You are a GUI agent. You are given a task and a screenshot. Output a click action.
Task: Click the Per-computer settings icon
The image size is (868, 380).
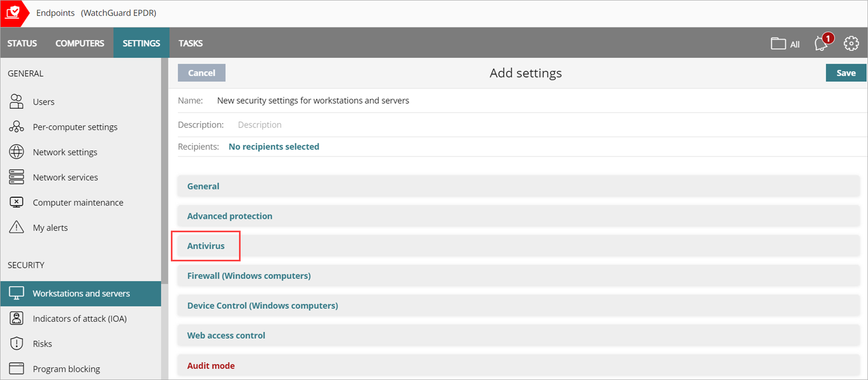click(16, 127)
